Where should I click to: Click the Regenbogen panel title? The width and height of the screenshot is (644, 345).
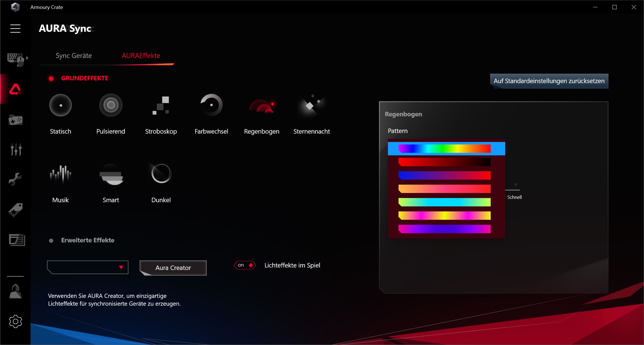coord(403,114)
